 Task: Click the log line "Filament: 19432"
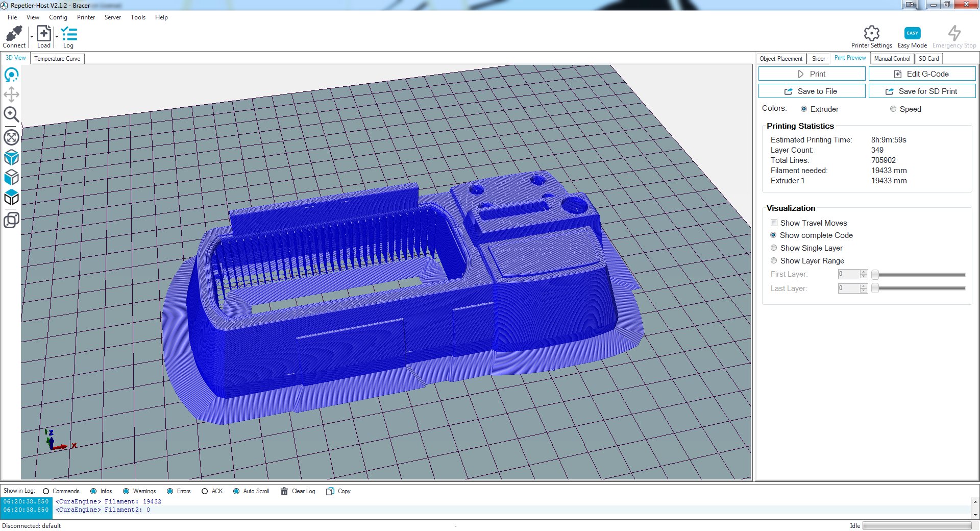[108, 502]
